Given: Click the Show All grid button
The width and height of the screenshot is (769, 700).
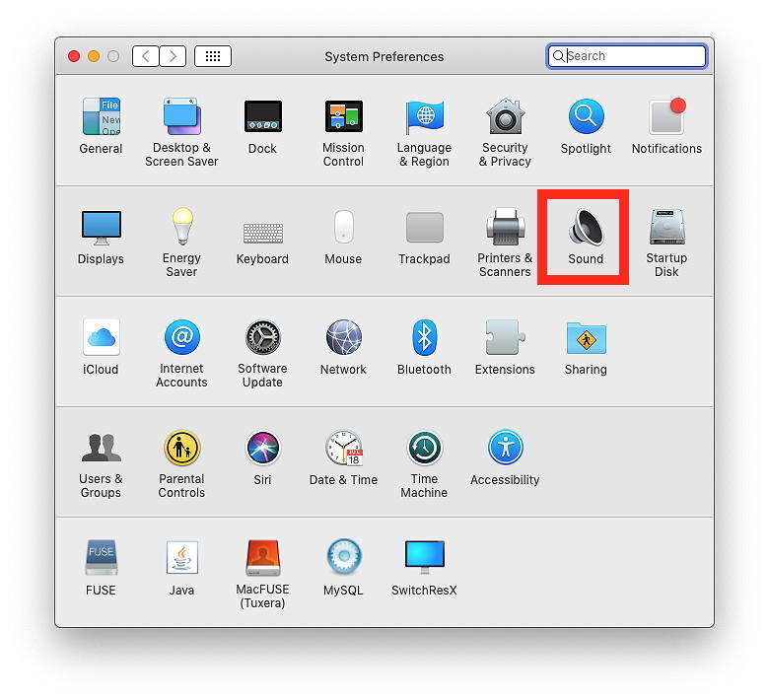Looking at the screenshot, I should [213, 56].
